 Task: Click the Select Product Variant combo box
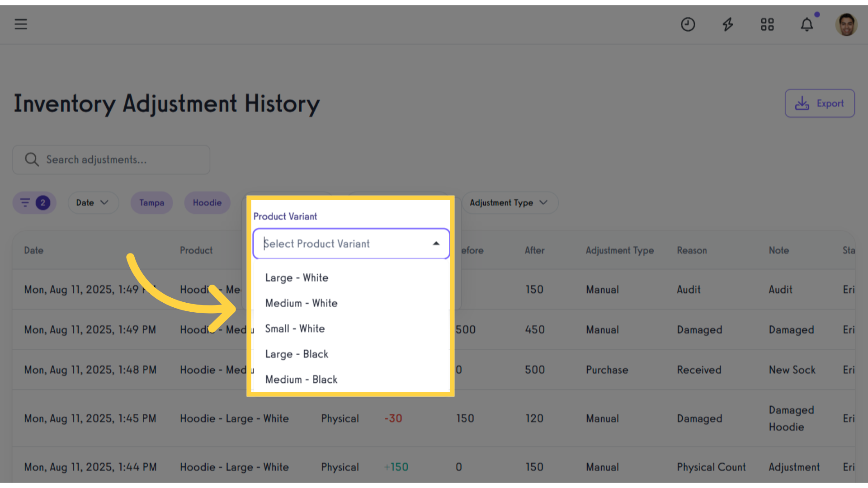[351, 244]
